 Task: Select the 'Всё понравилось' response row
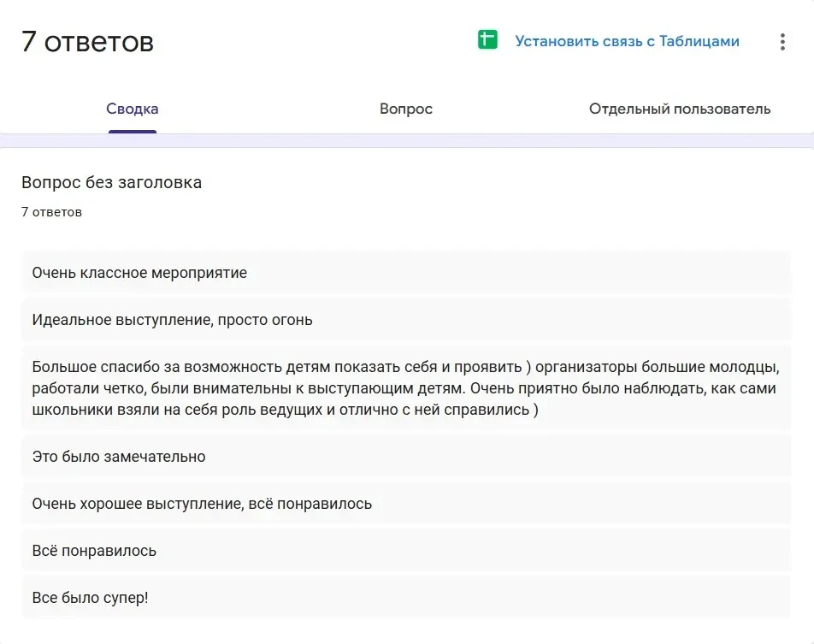click(x=406, y=551)
